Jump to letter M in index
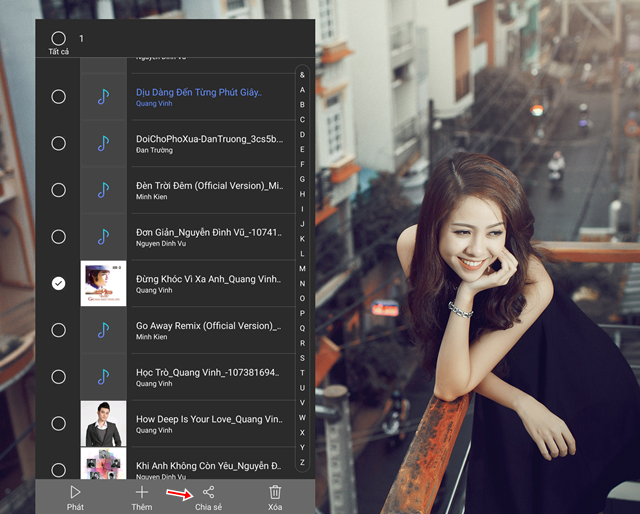Viewport: 640px width, 514px height. (x=302, y=269)
